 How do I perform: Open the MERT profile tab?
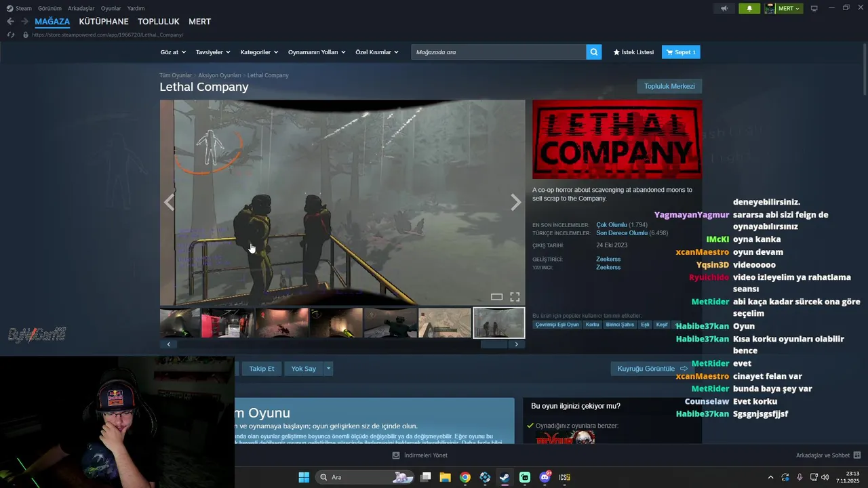point(199,22)
